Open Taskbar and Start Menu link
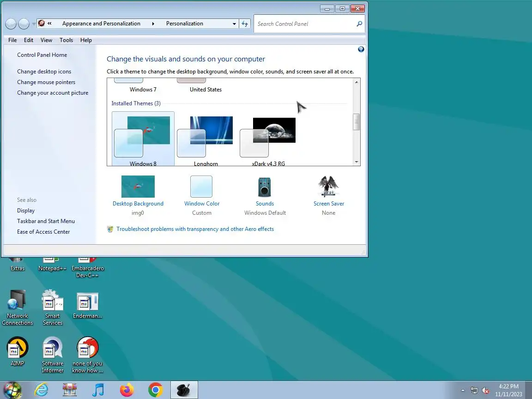This screenshot has width=532, height=399. click(x=46, y=221)
